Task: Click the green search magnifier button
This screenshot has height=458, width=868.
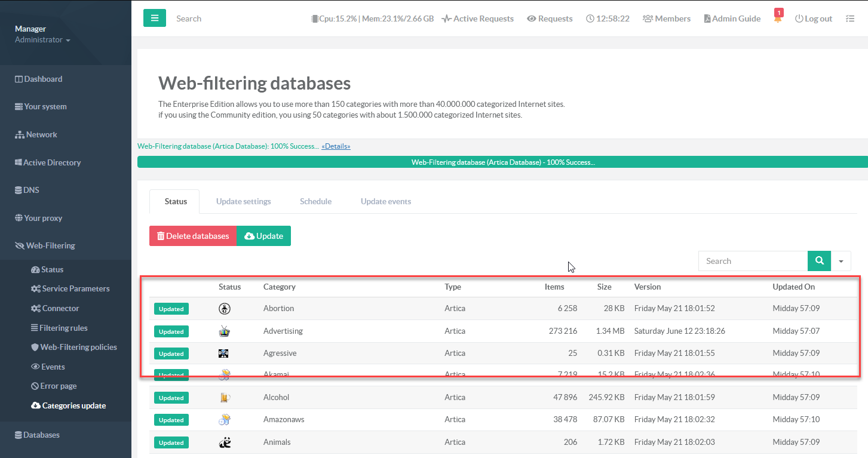Action: (x=819, y=261)
